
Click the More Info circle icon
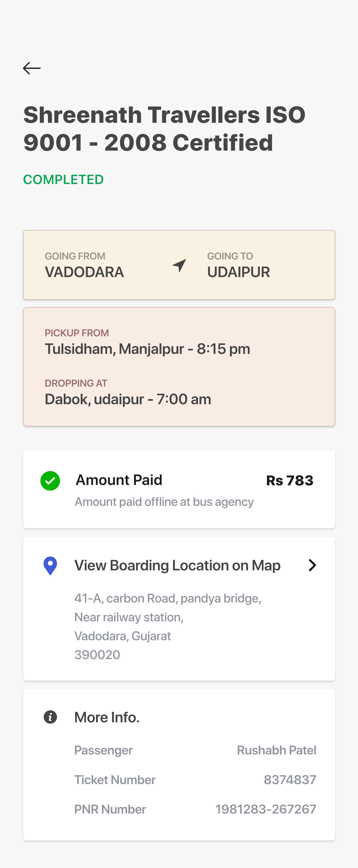coord(50,717)
